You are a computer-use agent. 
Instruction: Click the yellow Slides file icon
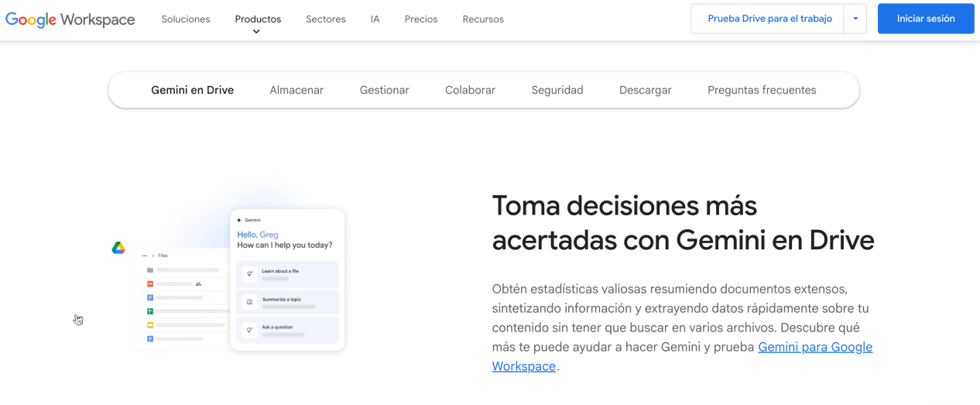click(x=150, y=325)
